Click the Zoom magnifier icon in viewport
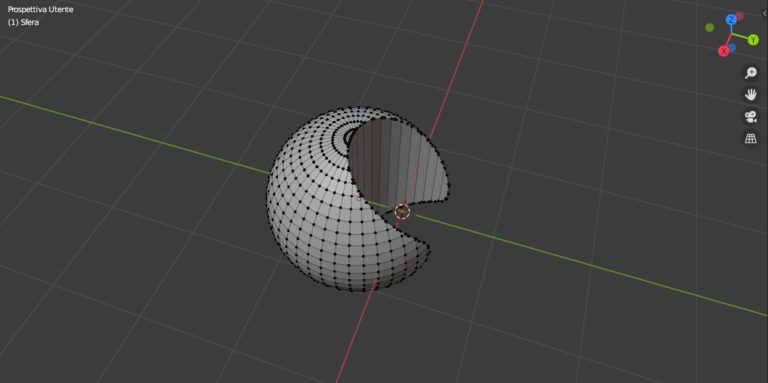This screenshot has width=768, height=383. (750, 73)
